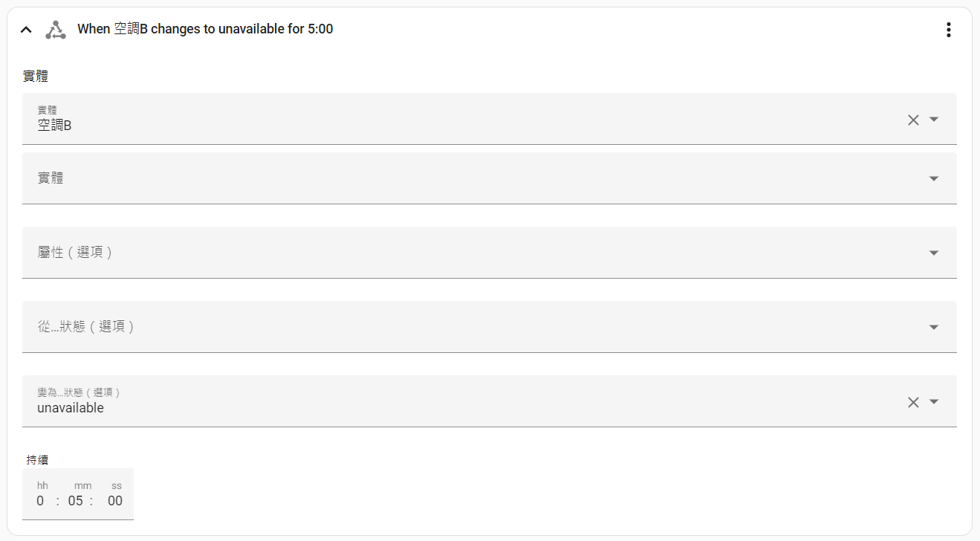
Task: Click the trigger title 'When 空調B changes'
Action: 205,30
